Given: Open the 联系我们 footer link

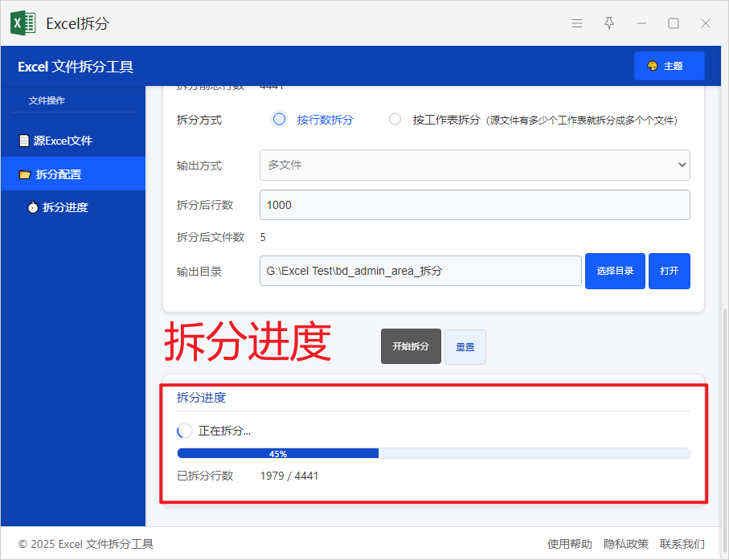Looking at the screenshot, I should click(682, 544).
